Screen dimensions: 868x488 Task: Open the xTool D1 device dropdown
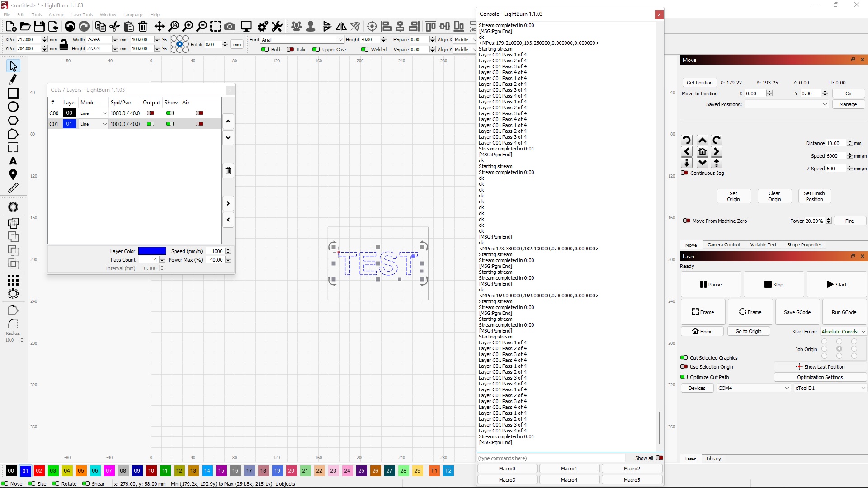tap(830, 388)
